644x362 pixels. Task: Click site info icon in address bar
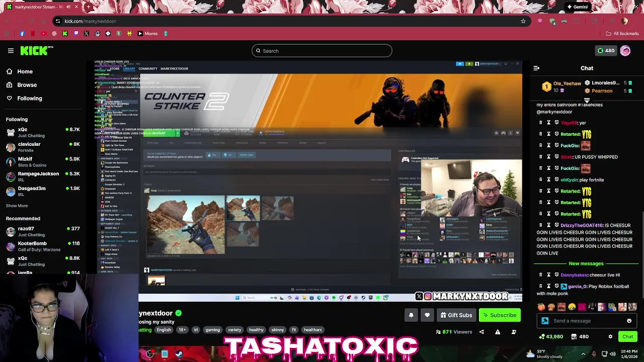pyautogui.click(x=58, y=21)
